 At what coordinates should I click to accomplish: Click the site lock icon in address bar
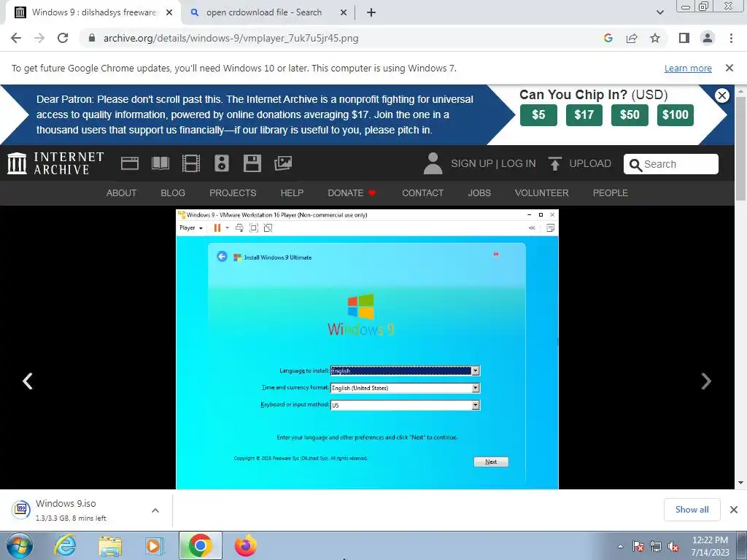tap(92, 38)
